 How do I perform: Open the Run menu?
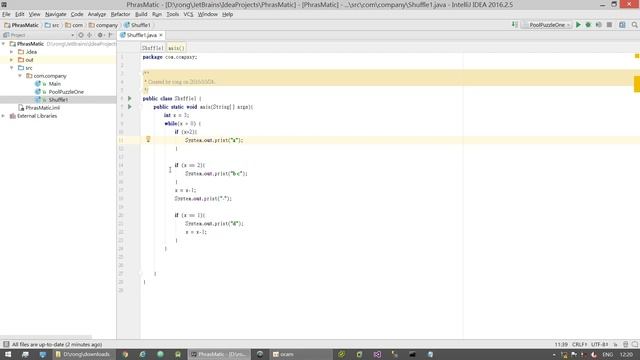157,14
